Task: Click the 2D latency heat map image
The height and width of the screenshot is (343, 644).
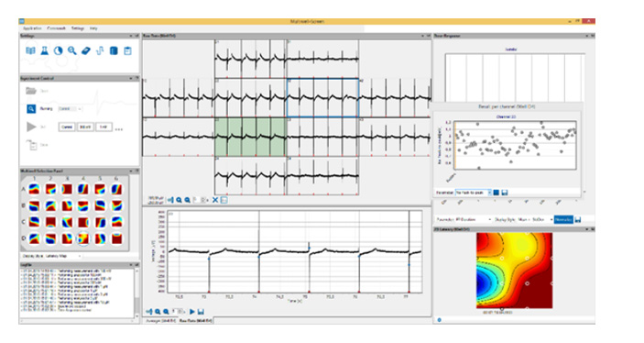Action: [x=514, y=271]
